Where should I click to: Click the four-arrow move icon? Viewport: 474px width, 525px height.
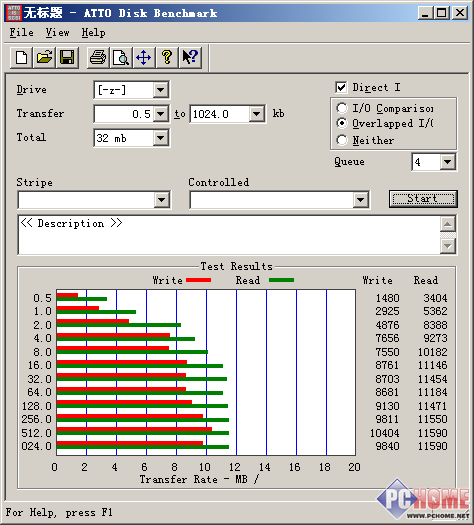coord(144,57)
